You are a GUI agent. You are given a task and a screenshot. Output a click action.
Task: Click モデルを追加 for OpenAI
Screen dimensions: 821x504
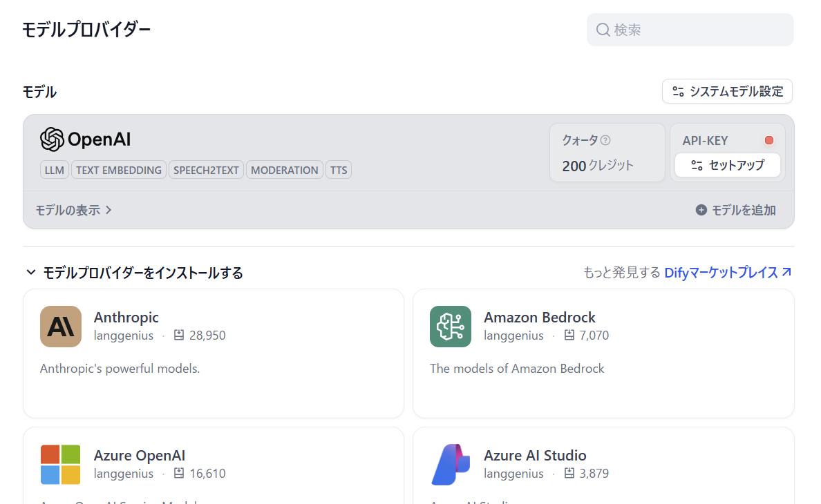click(736, 210)
